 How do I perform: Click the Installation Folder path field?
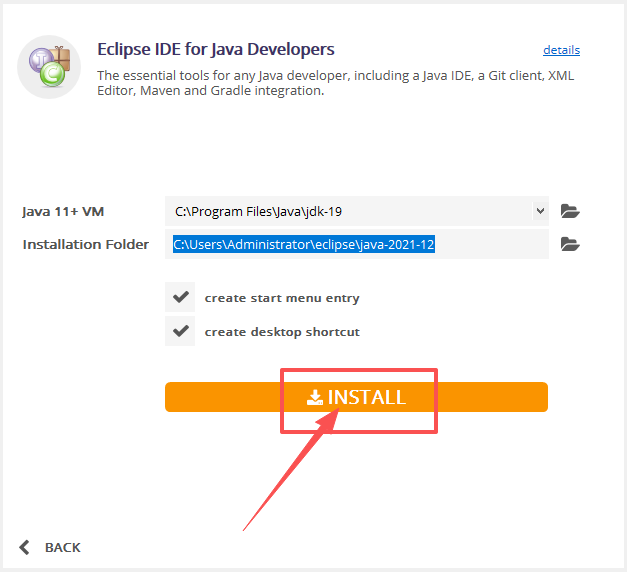357,244
